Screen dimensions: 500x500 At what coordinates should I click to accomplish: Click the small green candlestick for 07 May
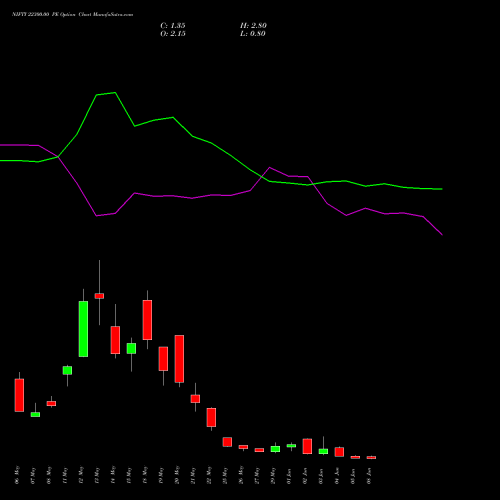click(35, 414)
